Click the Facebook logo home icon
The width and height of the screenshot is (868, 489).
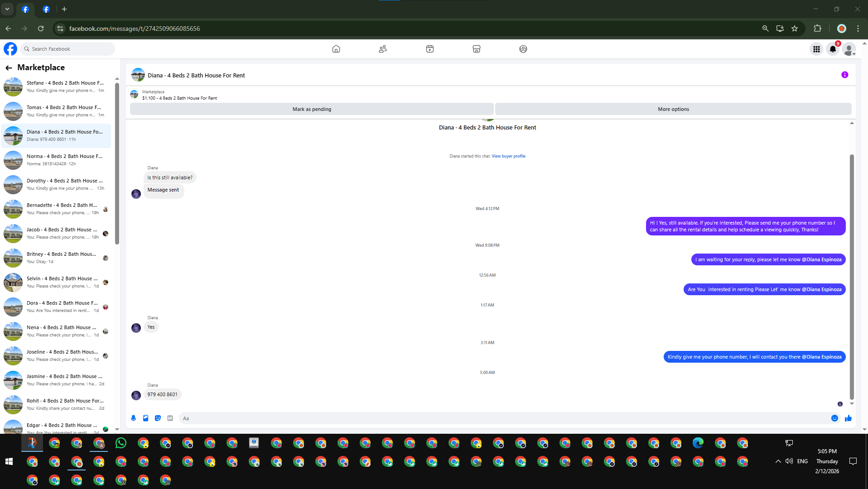10,49
